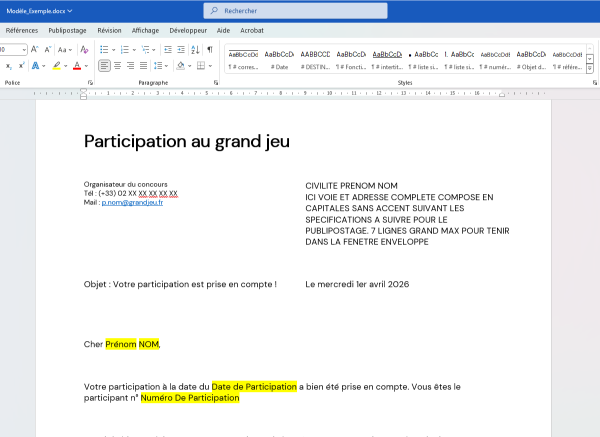Switch to the Développeur tab
The width and height of the screenshot is (600, 437).
pyautogui.click(x=188, y=30)
